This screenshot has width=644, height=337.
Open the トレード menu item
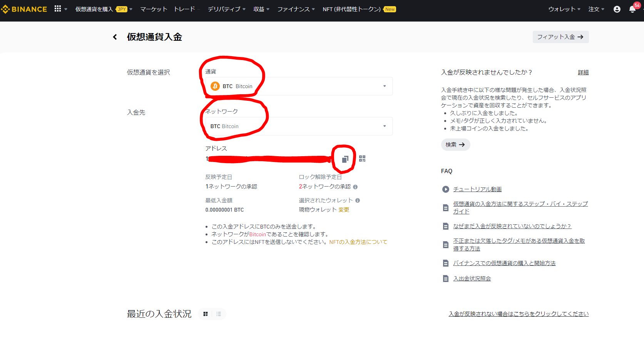pyautogui.click(x=184, y=9)
